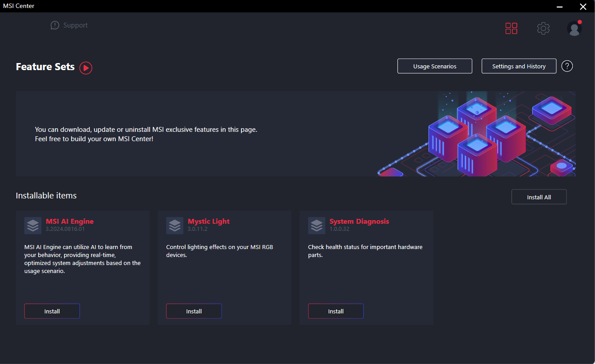Click the Mystic Light stack icon
The height and width of the screenshot is (364, 595).
[175, 226]
